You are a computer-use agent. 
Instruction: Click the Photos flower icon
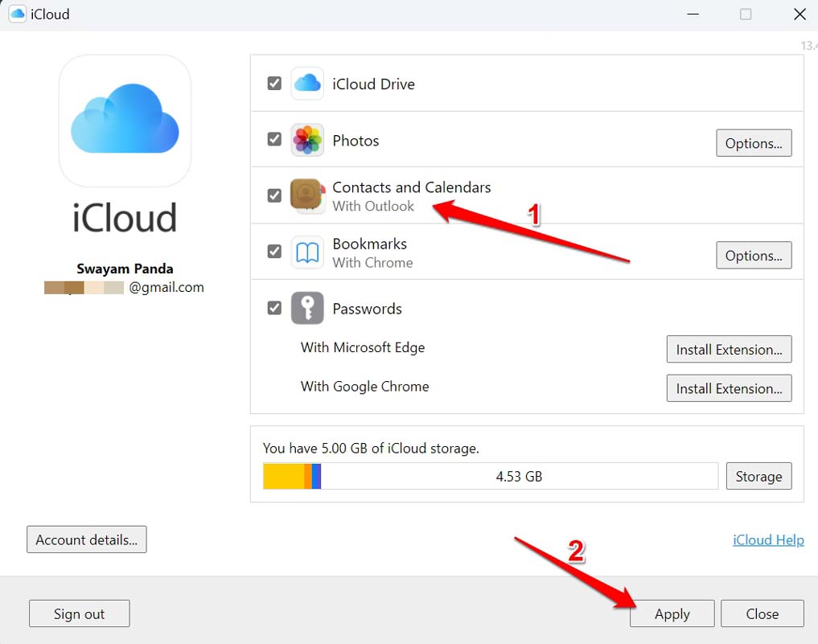point(306,139)
